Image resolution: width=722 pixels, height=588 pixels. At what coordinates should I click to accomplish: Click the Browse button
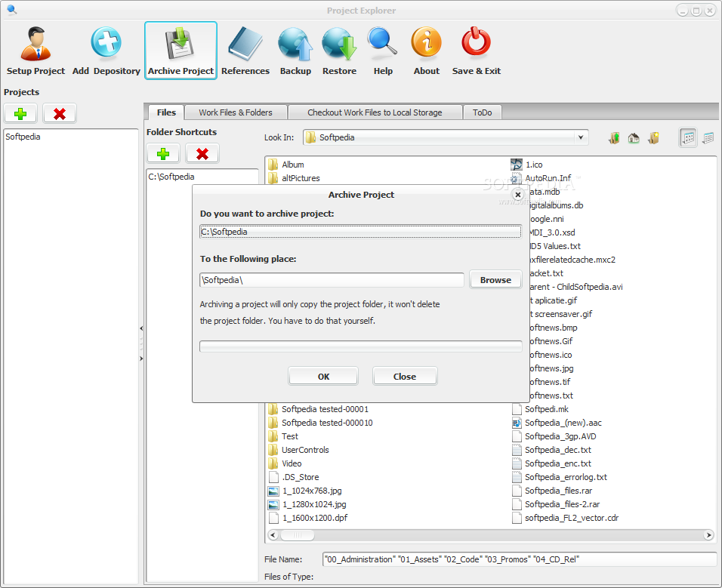[x=495, y=280]
